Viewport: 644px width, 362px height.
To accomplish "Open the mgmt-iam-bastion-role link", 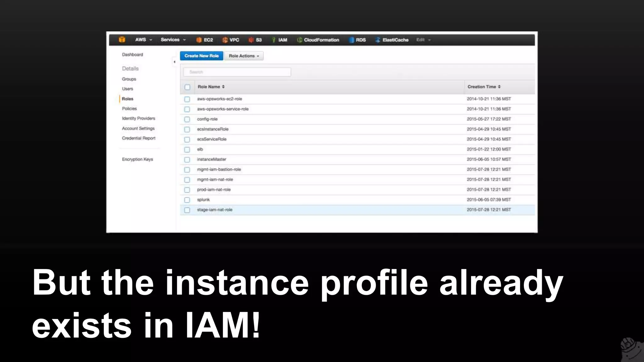I will 219,169.
